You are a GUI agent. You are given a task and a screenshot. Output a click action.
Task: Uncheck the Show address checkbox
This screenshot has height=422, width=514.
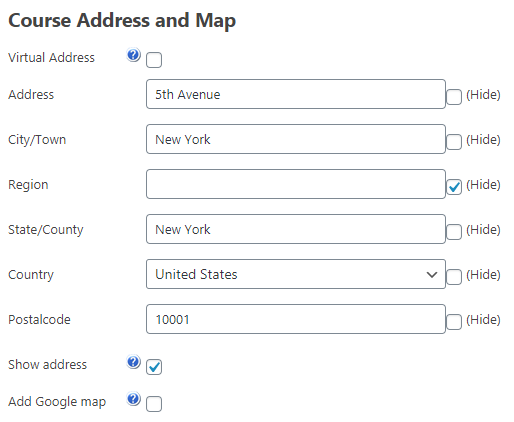pos(154,367)
